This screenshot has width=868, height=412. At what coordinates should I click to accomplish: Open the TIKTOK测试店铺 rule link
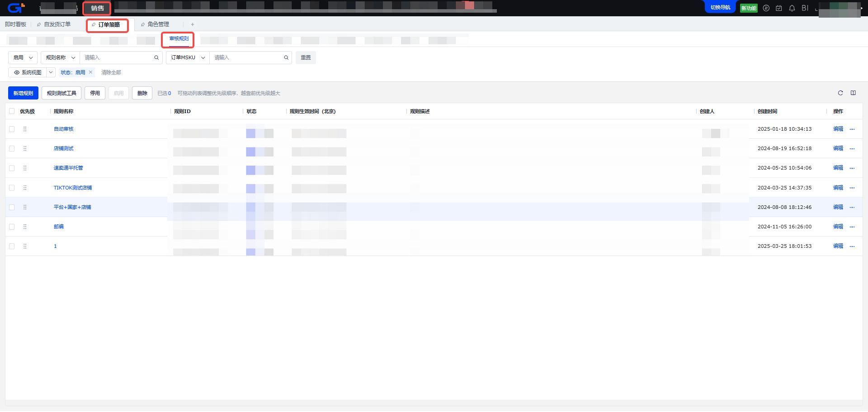click(73, 188)
